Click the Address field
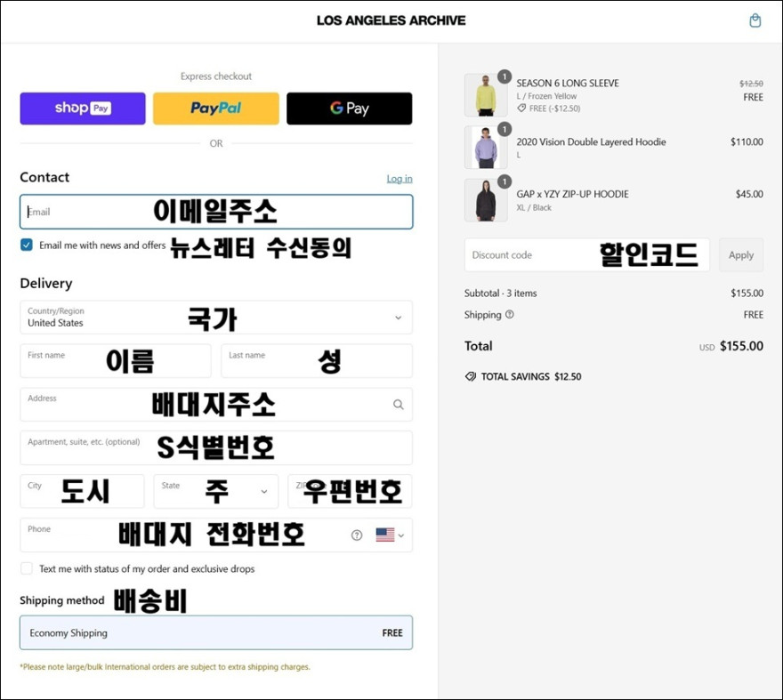Image resolution: width=783 pixels, height=700 pixels. pyautogui.click(x=216, y=405)
